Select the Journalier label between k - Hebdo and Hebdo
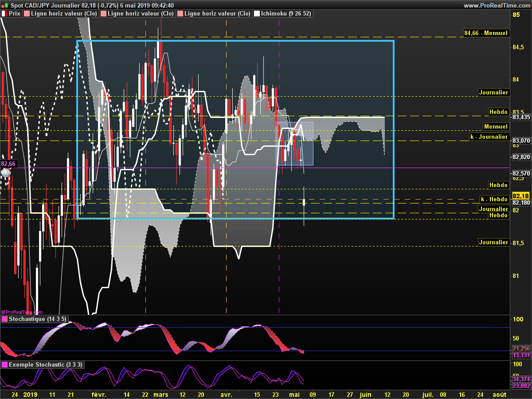Image resolution: width=532 pixels, height=399 pixels. (493, 209)
